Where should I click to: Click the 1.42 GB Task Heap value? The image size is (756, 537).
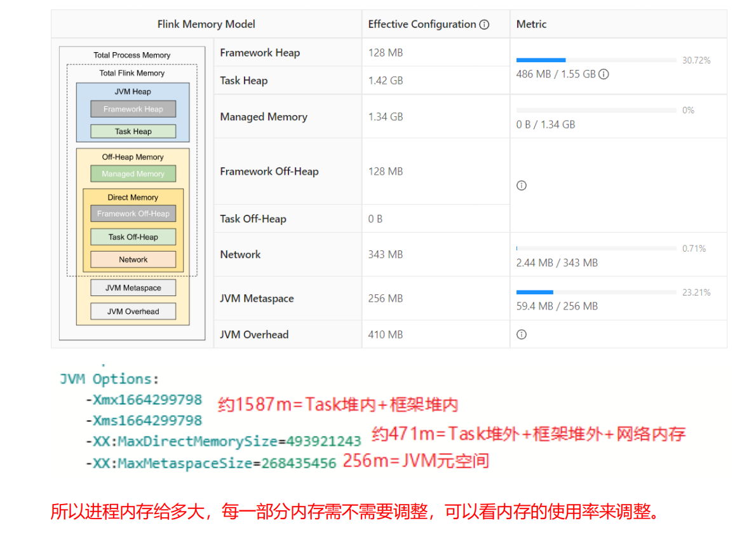386,81
